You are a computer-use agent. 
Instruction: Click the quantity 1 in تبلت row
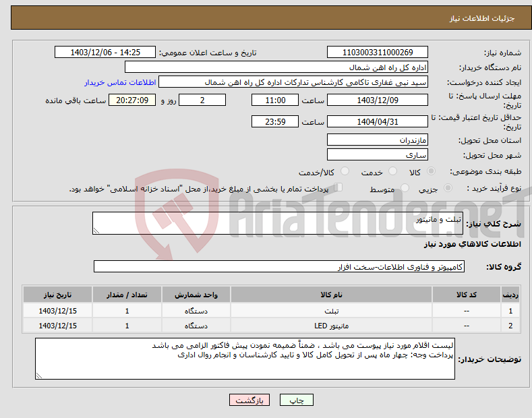pos(127,311)
